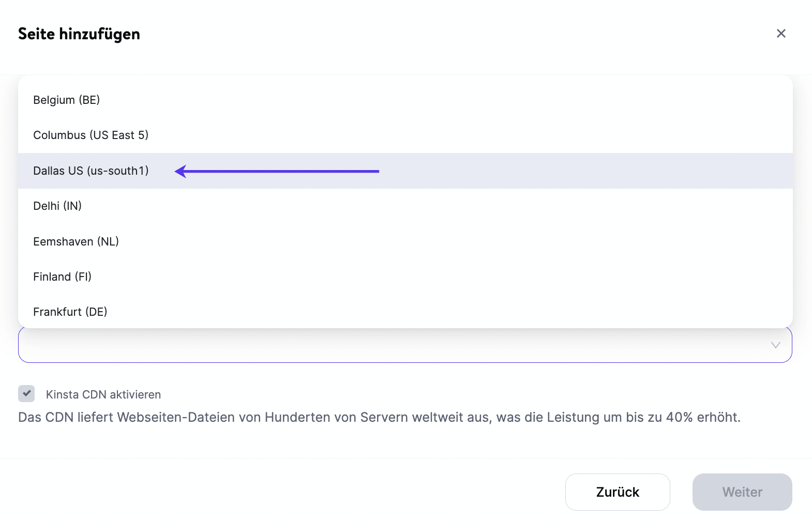Click the checkmark icon beside Kinsta CDN
This screenshot has width=812, height=521.
[26, 393]
